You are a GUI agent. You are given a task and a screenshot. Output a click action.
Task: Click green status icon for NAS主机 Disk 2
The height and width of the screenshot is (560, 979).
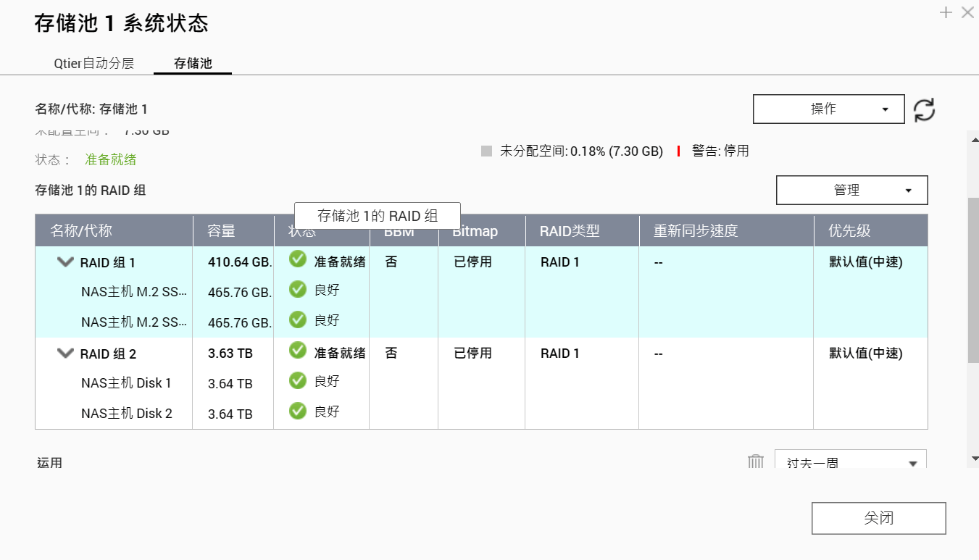point(297,411)
